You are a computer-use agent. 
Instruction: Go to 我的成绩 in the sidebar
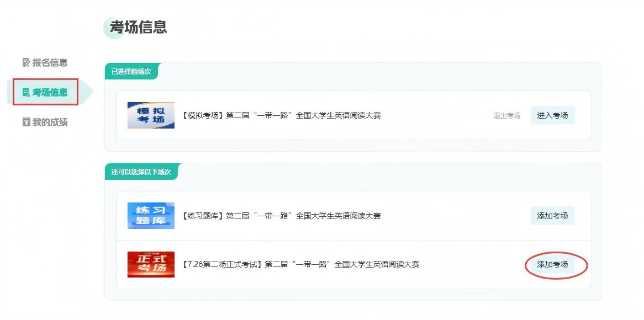point(50,122)
